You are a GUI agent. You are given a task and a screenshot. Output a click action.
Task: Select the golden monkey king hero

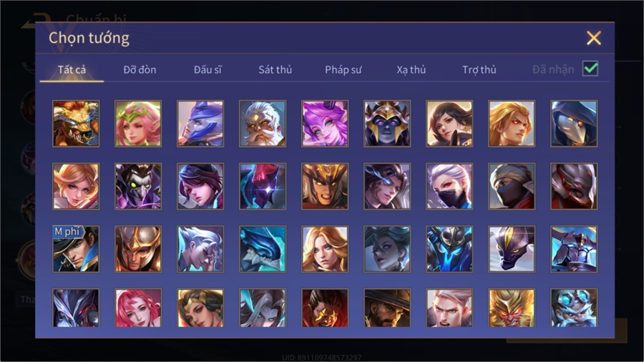pyautogui.click(x=512, y=308)
